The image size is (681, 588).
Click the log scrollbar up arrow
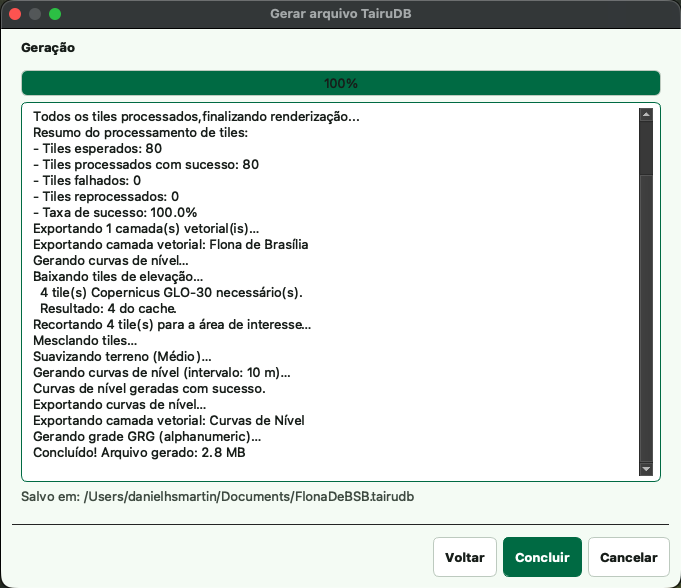click(646, 115)
